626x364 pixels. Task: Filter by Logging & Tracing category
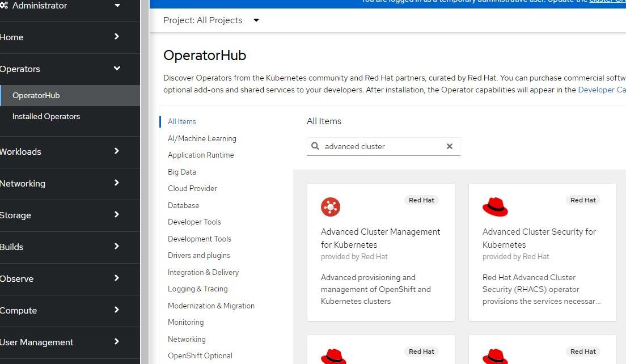pyautogui.click(x=198, y=289)
